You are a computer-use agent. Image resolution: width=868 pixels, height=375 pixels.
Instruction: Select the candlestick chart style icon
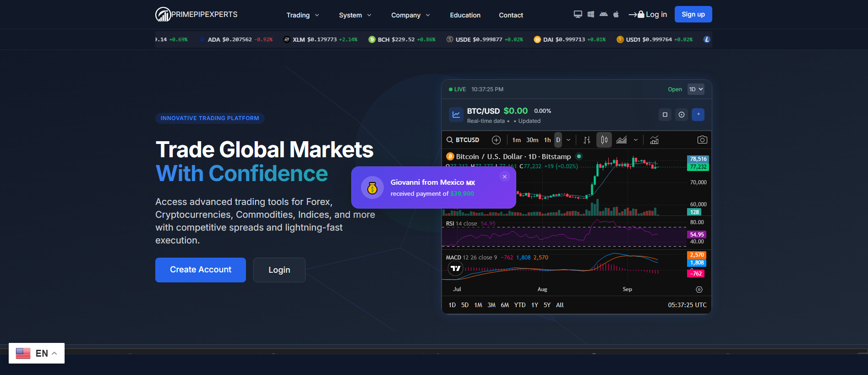[x=604, y=140]
